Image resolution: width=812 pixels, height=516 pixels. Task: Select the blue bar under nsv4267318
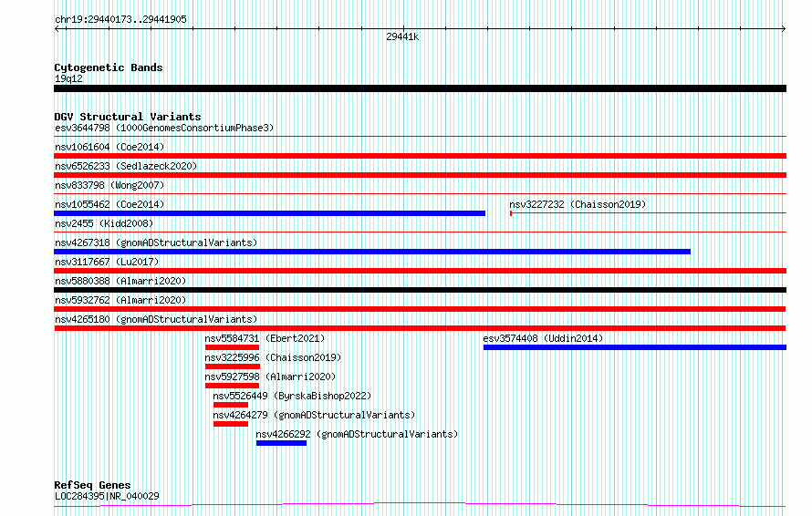[372, 252]
